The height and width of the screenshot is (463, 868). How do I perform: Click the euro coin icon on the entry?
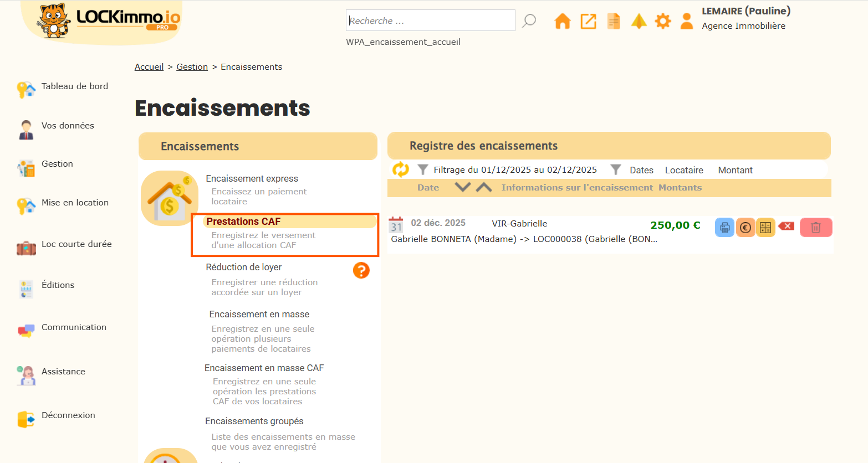746,228
